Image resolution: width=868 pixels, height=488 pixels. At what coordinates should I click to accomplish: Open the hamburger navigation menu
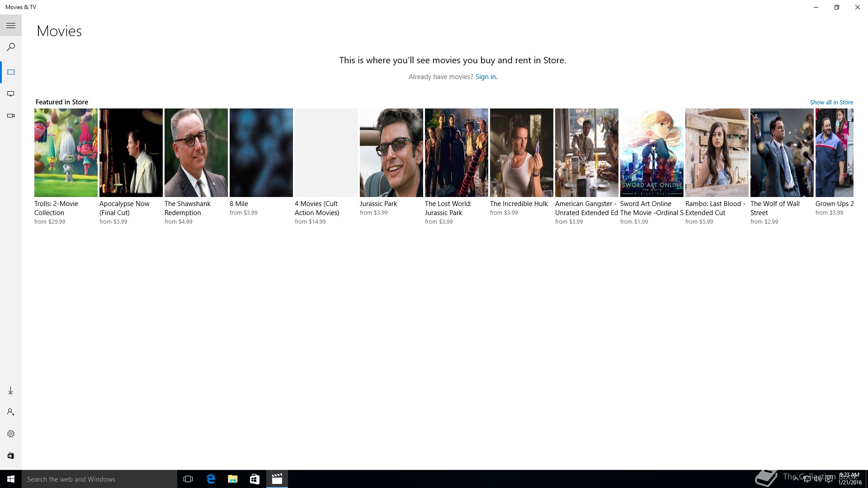click(11, 26)
